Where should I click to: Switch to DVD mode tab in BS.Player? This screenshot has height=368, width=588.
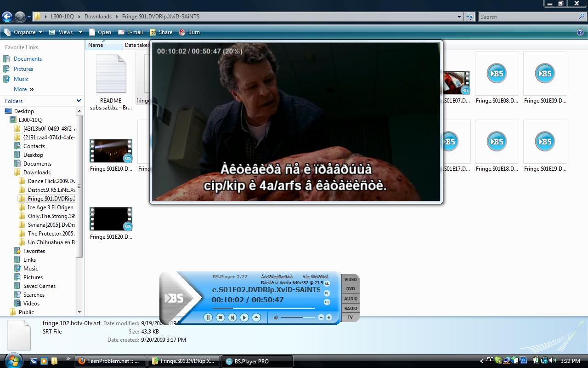point(351,289)
